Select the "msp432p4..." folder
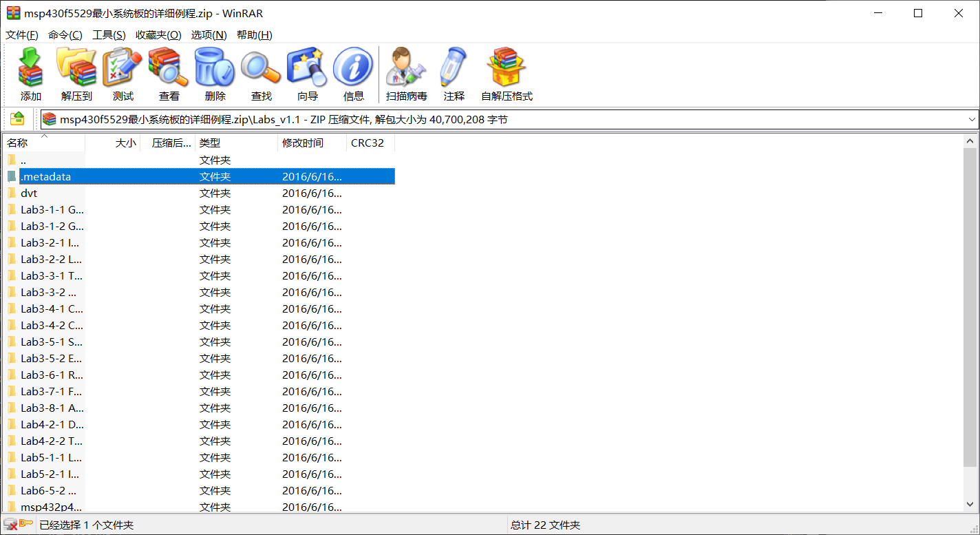Screen dimensions: 980x535 (200, 506)
